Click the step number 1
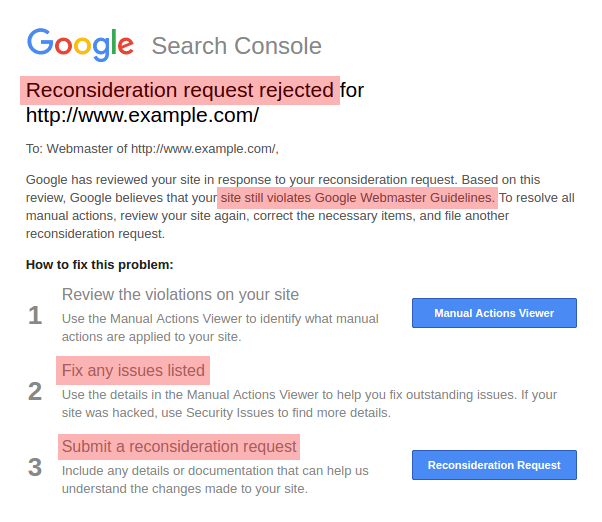Viewport: 602px width, 522px height. click(35, 316)
